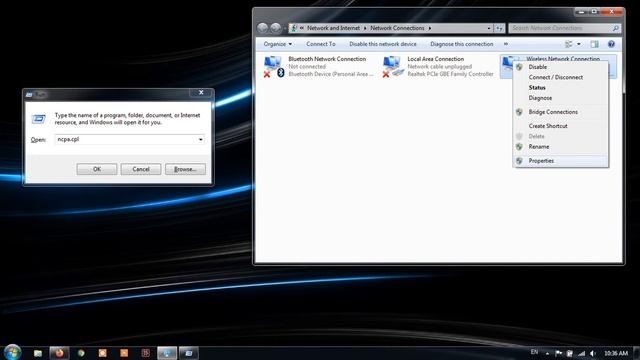Select Disable from the context menu
This screenshot has width=640, height=360.
pyautogui.click(x=560, y=67)
